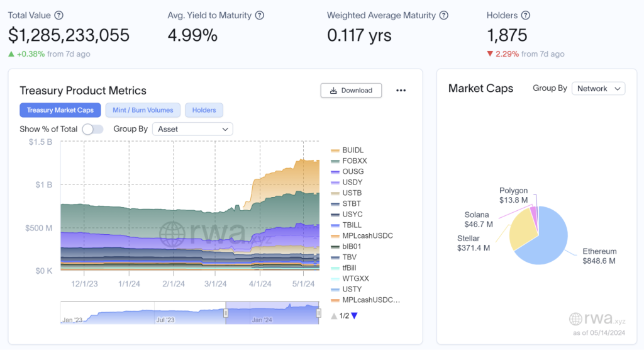Select the Holders chart tab
644x350 pixels.
(x=204, y=110)
